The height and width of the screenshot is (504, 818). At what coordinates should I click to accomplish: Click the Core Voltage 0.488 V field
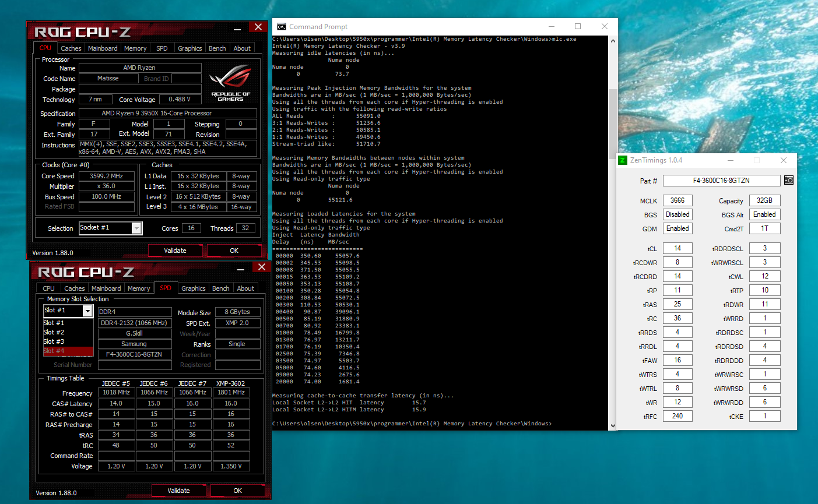(x=180, y=100)
